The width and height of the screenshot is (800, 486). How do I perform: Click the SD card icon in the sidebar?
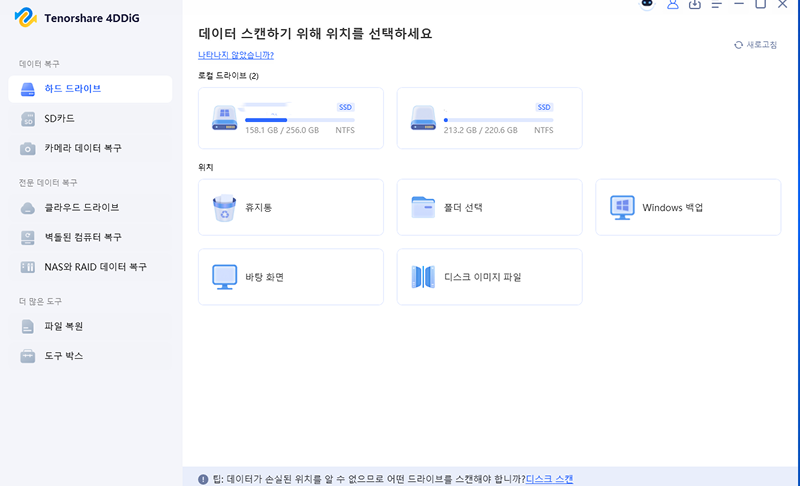pyautogui.click(x=28, y=119)
